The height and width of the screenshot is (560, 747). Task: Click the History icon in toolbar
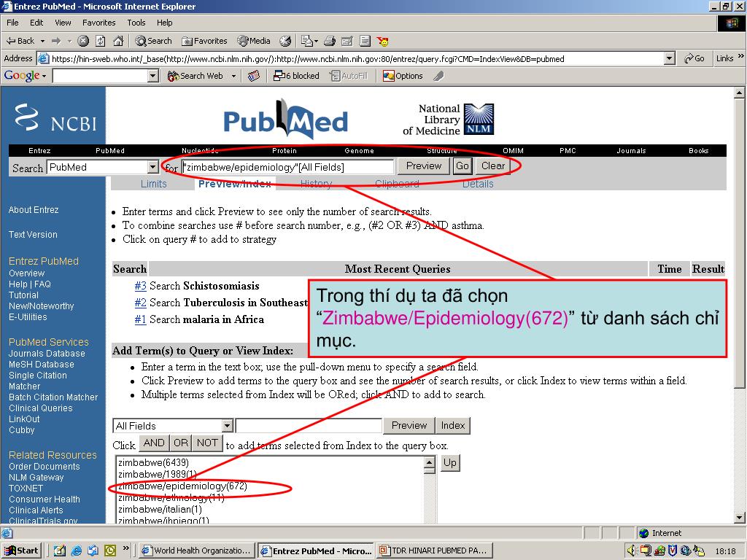pyautogui.click(x=285, y=41)
